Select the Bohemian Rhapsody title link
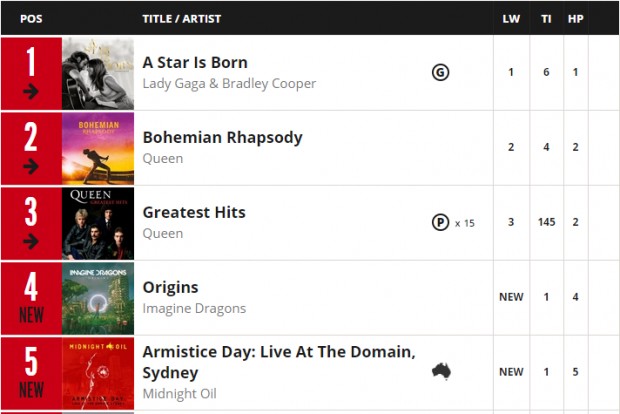Viewport: 620px width, 414px height. [x=222, y=138]
